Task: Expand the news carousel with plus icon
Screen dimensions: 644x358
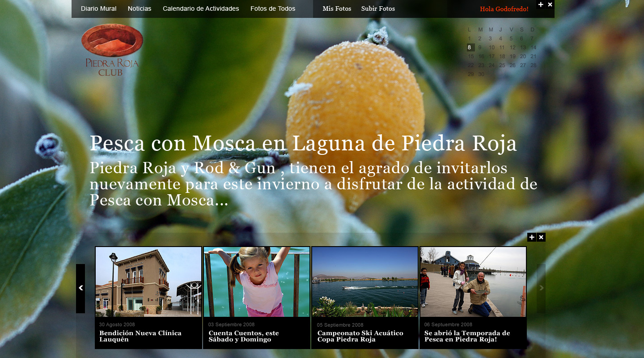Action: tap(531, 237)
